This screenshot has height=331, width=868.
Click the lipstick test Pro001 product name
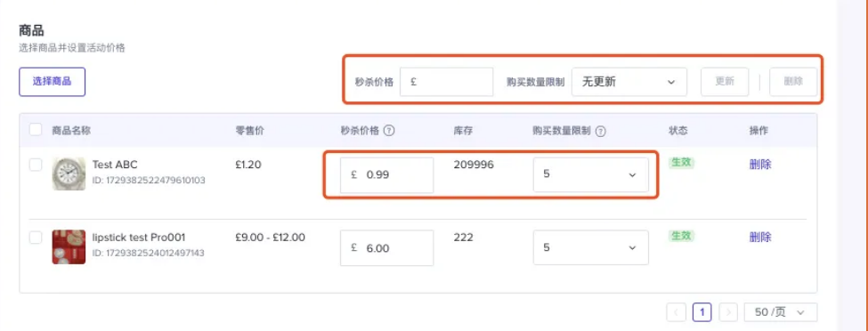pyautogui.click(x=138, y=238)
